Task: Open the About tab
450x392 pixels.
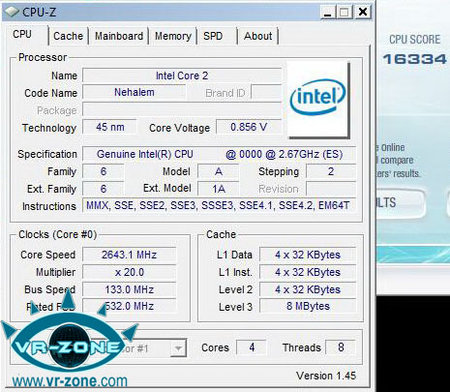Action: (x=258, y=36)
